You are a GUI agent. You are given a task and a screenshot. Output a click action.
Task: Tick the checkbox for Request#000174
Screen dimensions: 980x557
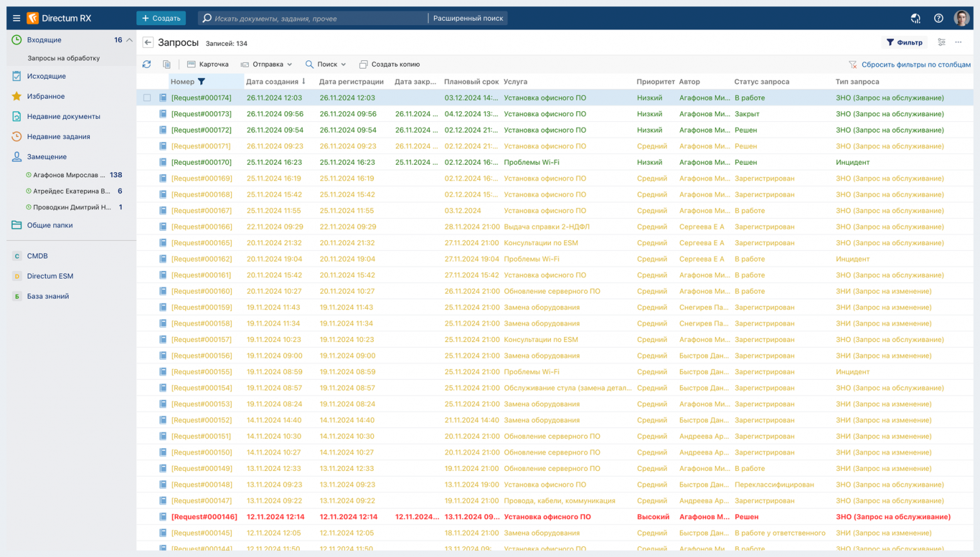pos(147,98)
